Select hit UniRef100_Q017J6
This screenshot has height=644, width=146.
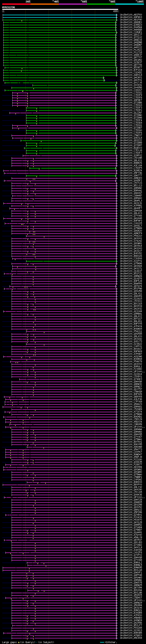coord(131,82)
